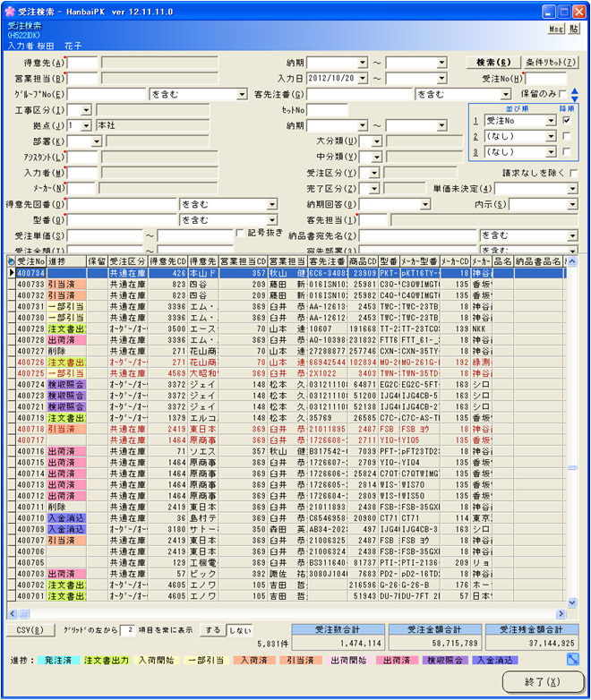Click the blue resize icon above 終了
Viewport: 591px width, 700px height.
pyautogui.click(x=573, y=660)
